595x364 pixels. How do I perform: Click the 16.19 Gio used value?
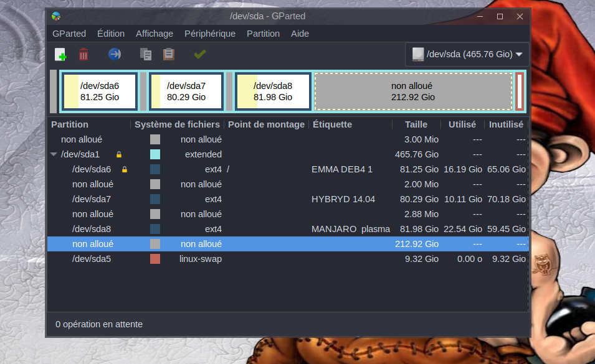coord(463,169)
